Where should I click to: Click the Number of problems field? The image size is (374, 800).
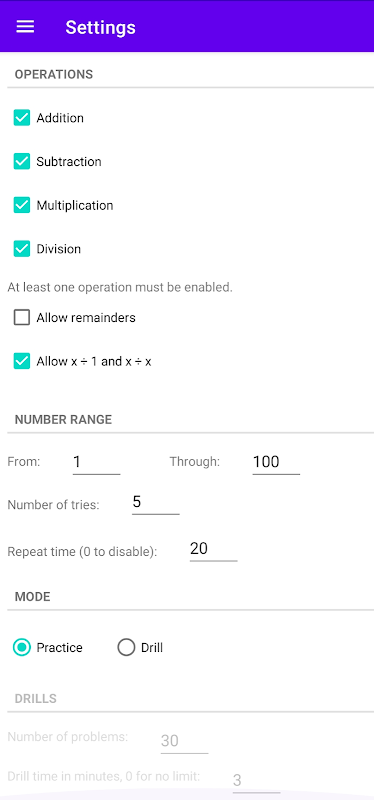(185, 741)
